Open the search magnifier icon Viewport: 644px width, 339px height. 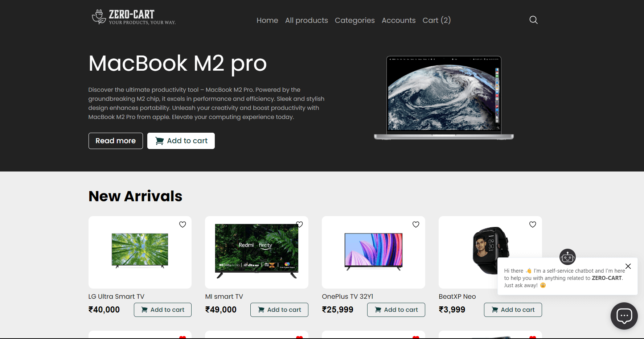point(533,20)
